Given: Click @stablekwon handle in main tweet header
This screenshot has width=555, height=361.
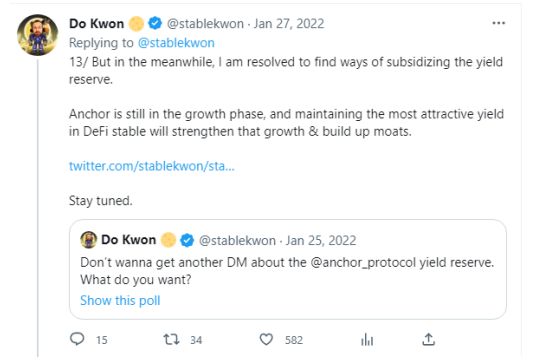Looking at the screenshot, I should click(x=205, y=24).
